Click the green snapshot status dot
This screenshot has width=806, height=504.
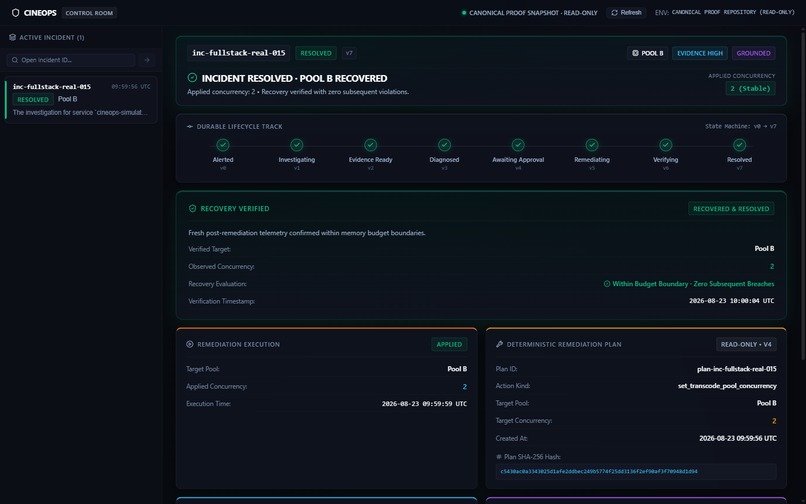point(464,13)
